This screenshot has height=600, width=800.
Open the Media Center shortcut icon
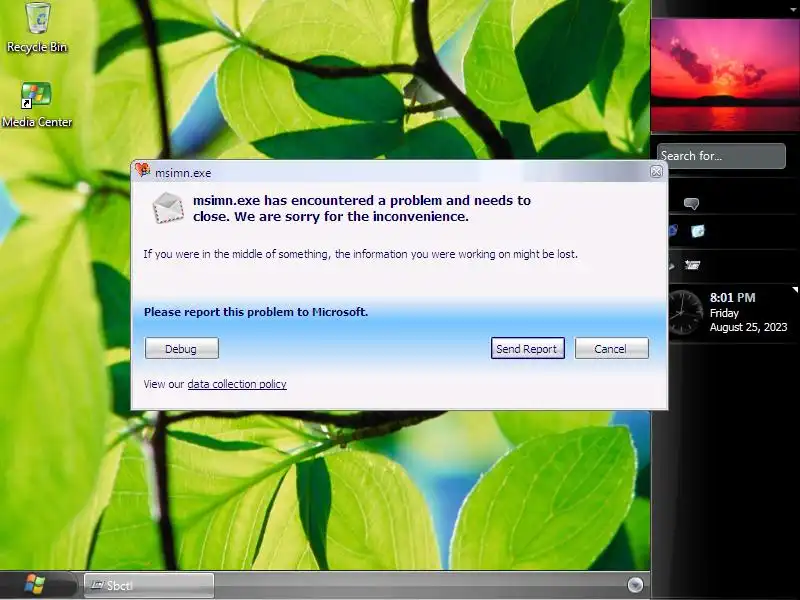coord(36,105)
